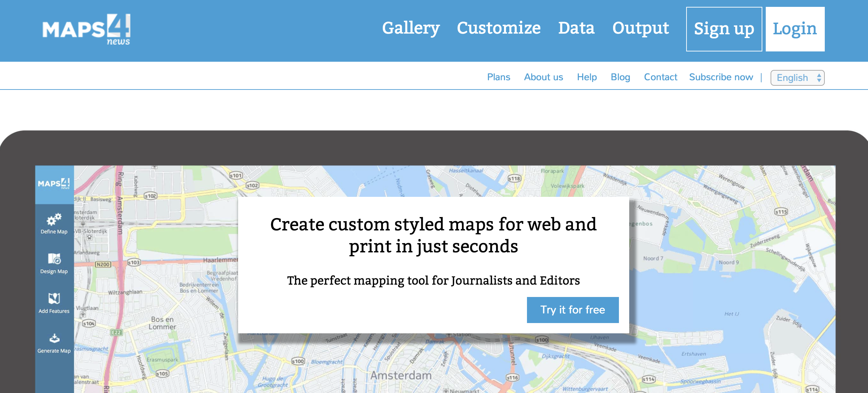Click the Define Map gears icon

(x=54, y=219)
